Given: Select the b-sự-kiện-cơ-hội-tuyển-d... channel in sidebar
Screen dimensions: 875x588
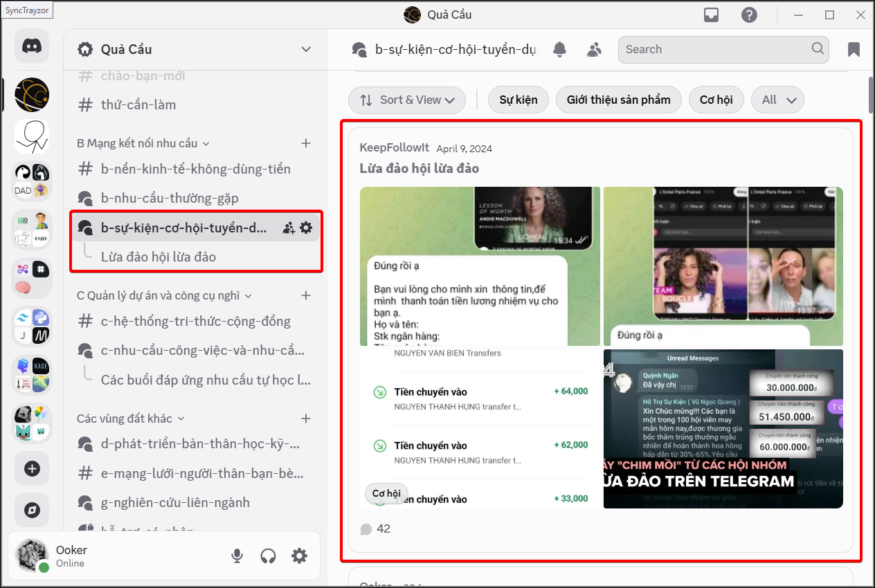Looking at the screenshot, I should point(196,228).
